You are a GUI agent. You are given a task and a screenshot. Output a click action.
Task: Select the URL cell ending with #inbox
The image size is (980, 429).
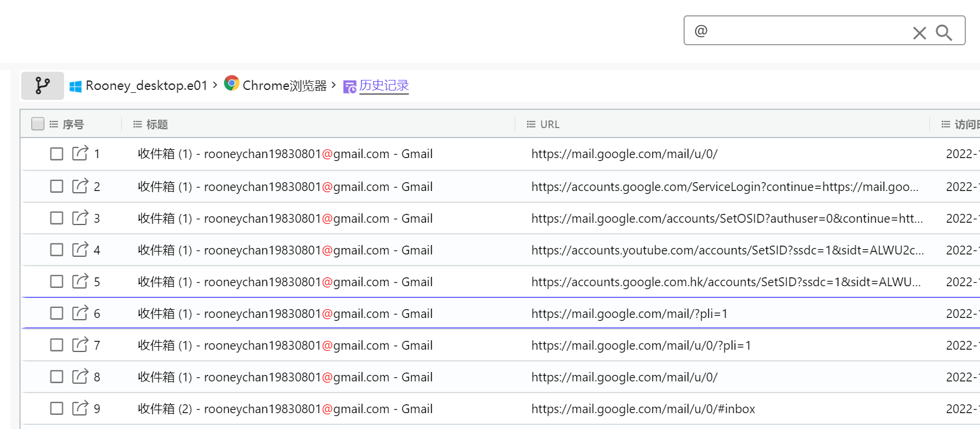[643, 409]
